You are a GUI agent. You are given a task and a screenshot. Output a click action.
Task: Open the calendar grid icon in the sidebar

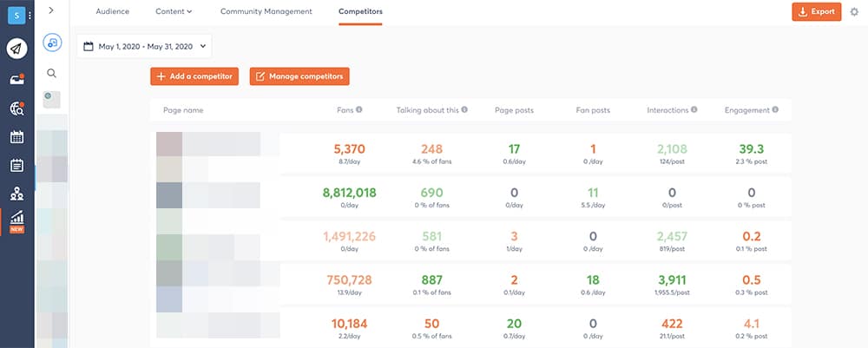pyautogui.click(x=16, y=137)
